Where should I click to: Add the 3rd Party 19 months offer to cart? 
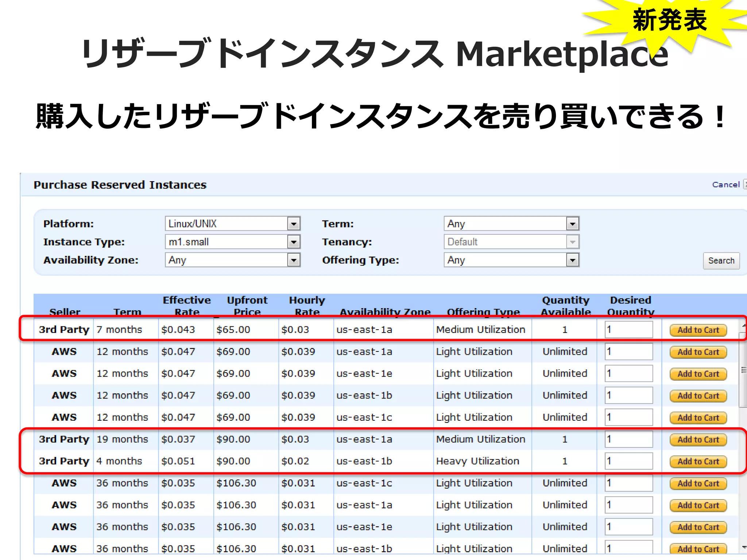tap(698, 440)
